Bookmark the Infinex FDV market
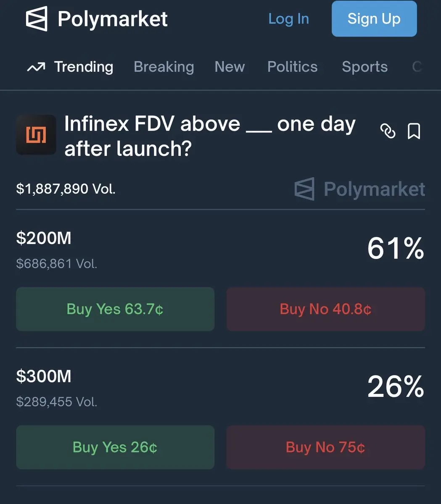Viewport: 441px width, 504px height. pyautogui.click(x=414, y=131)
